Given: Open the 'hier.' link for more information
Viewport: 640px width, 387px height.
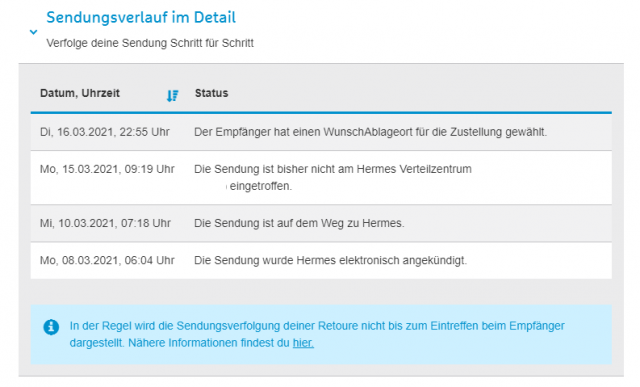Looking at the screenshot, I should pyautogui.click(x=303, y=343).
